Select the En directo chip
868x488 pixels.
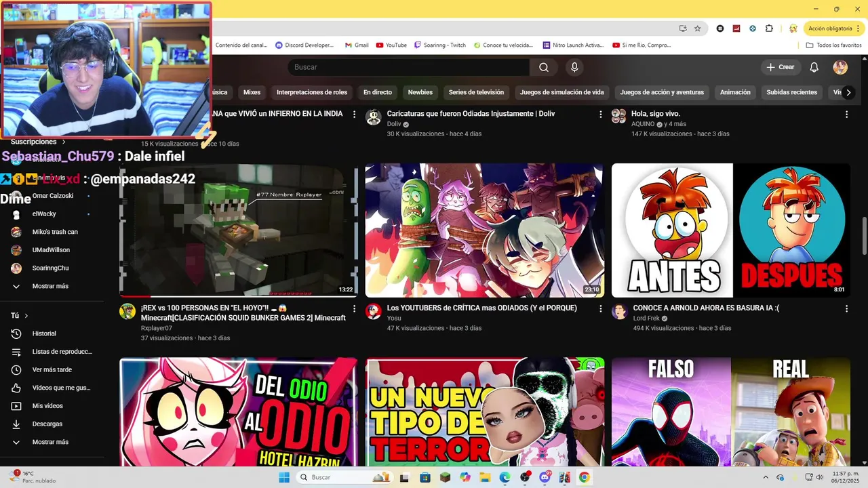pos(378,92)
